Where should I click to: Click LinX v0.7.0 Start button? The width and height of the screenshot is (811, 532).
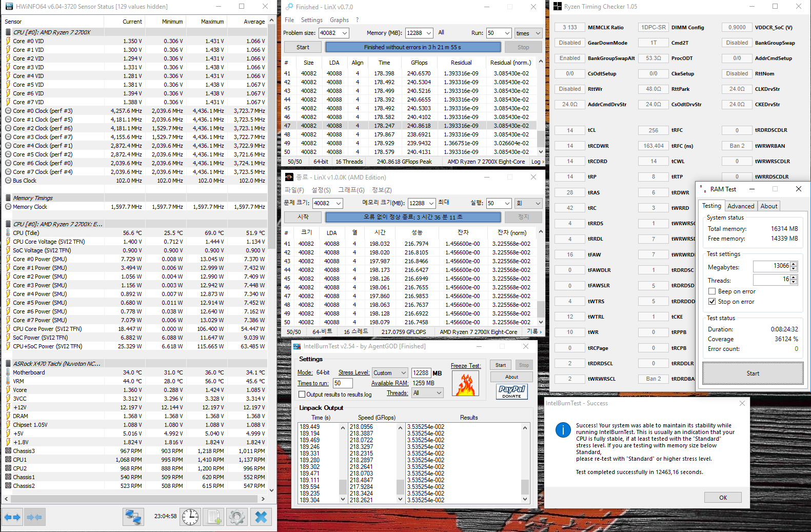303,47
